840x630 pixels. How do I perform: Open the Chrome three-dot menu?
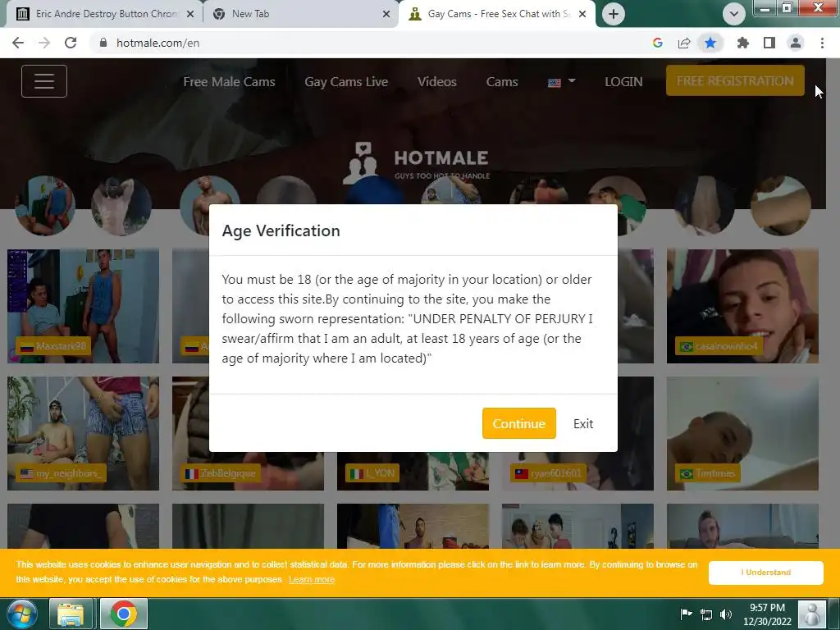[822, 43]
